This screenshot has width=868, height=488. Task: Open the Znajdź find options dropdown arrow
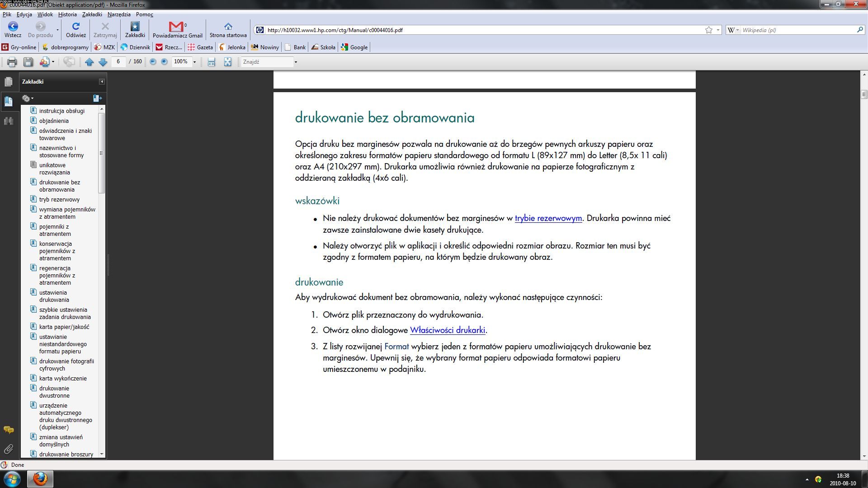(x=296, y=62)
